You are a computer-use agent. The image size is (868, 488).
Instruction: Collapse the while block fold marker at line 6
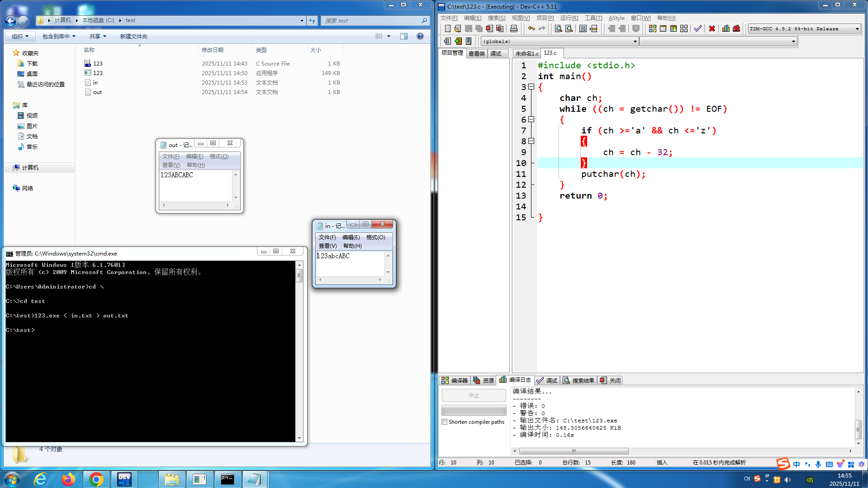click(531, 119)
